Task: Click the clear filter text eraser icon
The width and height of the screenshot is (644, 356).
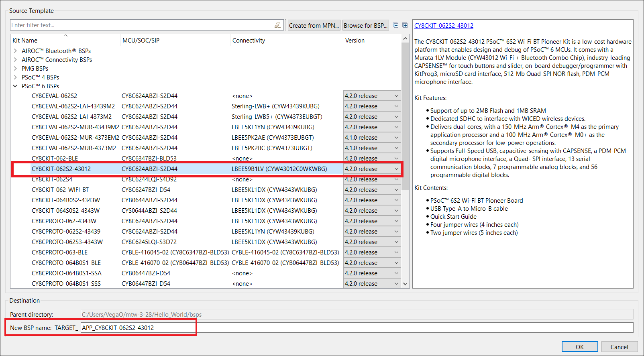Action: (277, 25)
